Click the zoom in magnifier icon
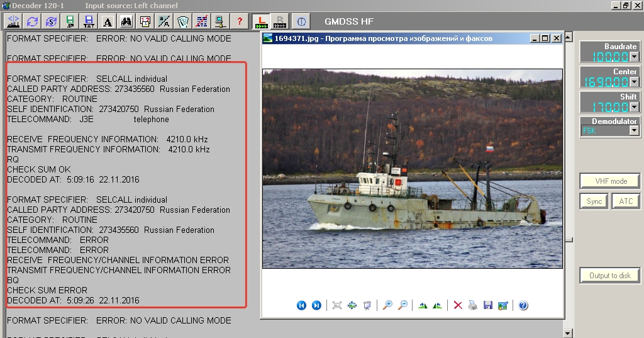This screenshot has height=338, width=644. [x=387, y=305]
